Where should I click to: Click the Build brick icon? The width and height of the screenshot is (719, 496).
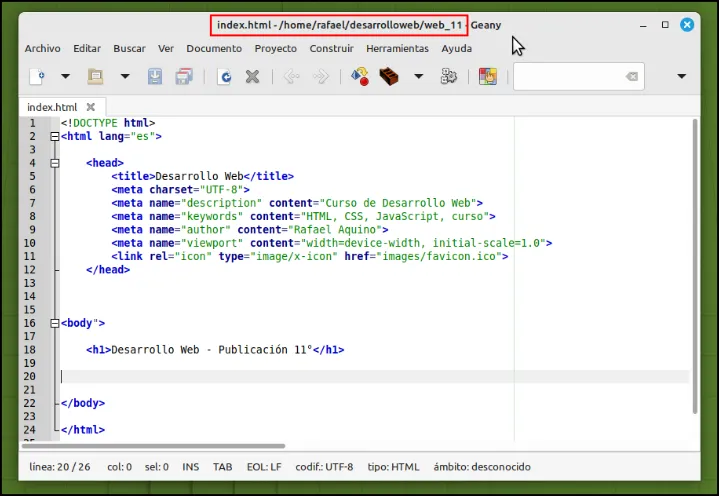[x=389, y=76]
